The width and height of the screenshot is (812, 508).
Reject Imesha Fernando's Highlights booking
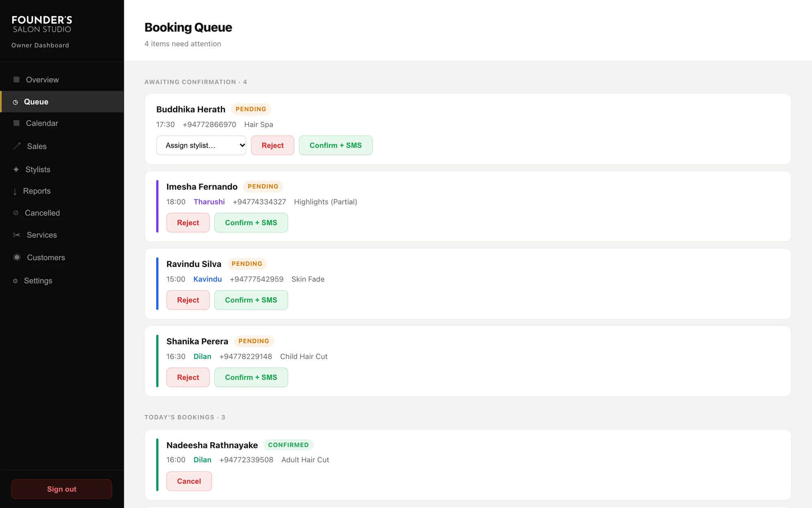pyautogui.click(x=188, y=223)
